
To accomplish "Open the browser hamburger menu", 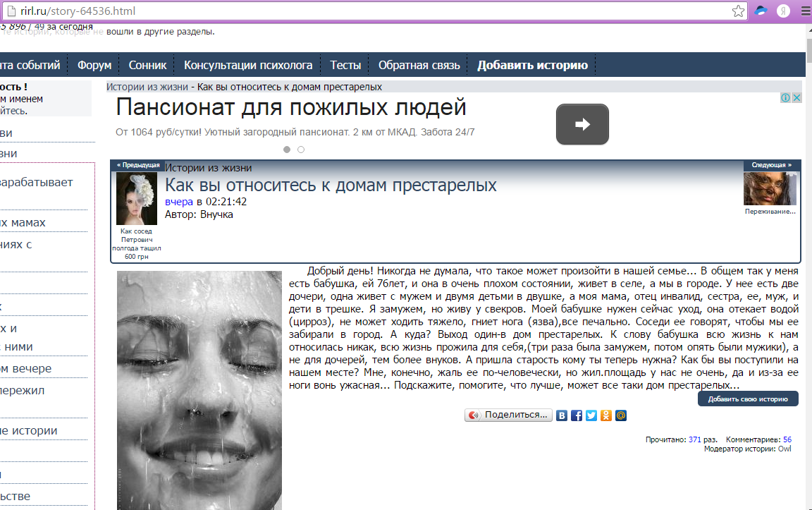I will [804, 11].
